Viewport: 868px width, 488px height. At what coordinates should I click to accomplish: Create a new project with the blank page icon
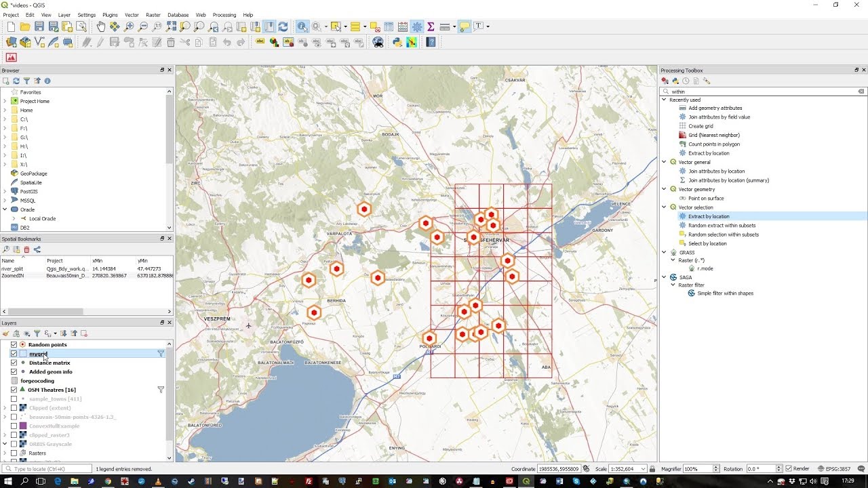tap(11, 26)
